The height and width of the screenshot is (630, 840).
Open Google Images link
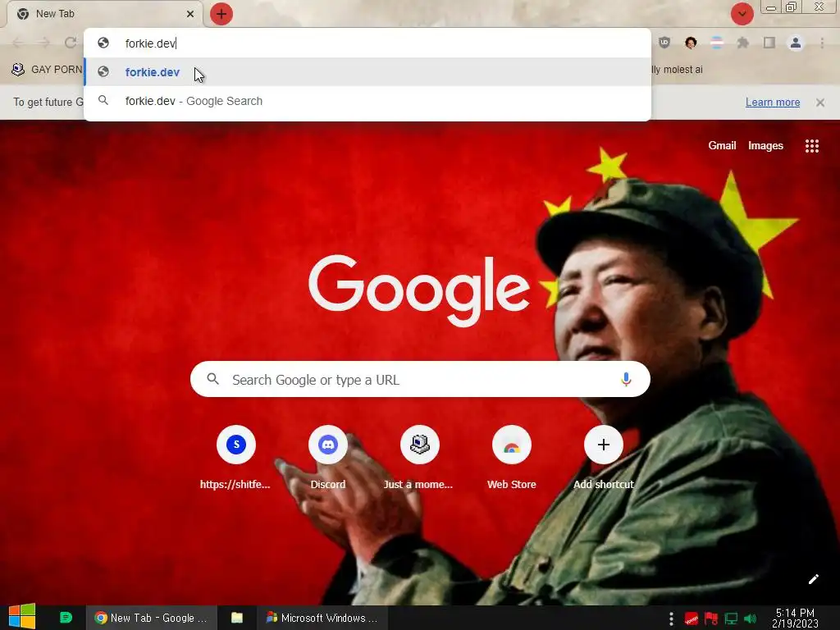click(x=765, y=146)
